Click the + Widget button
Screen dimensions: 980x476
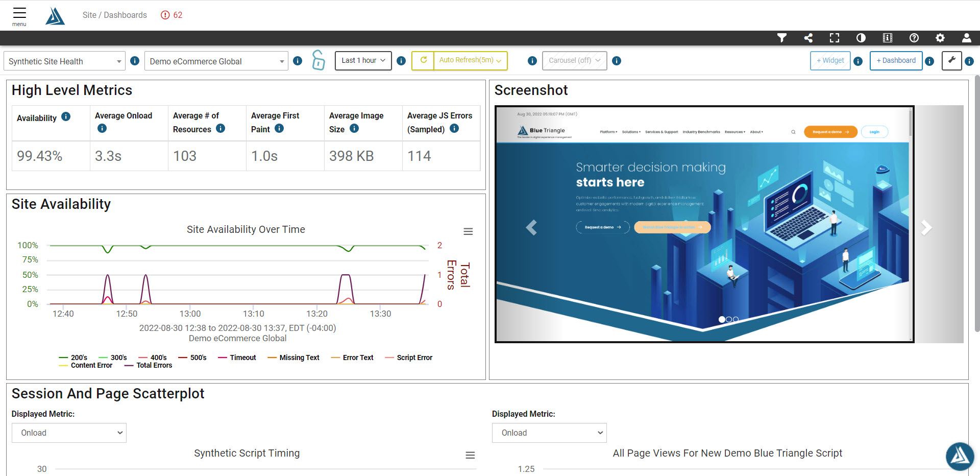(830, 60)
